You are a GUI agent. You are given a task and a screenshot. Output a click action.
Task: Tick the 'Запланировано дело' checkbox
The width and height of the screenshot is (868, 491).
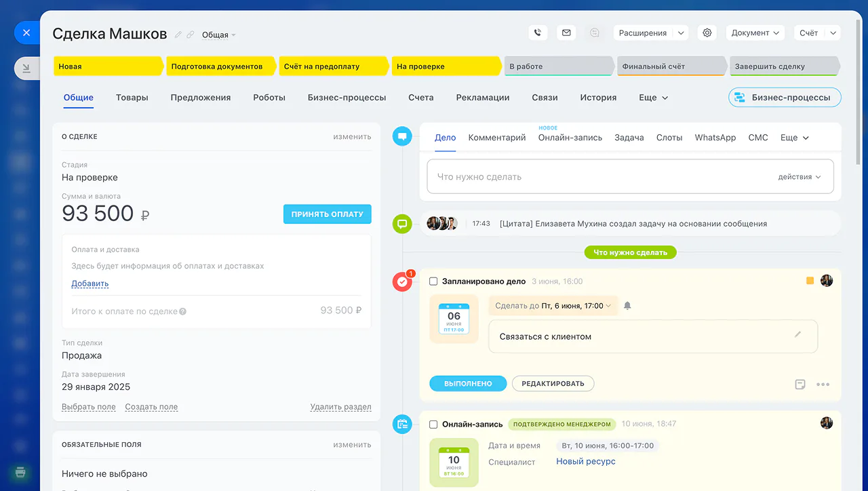[434, 281]
